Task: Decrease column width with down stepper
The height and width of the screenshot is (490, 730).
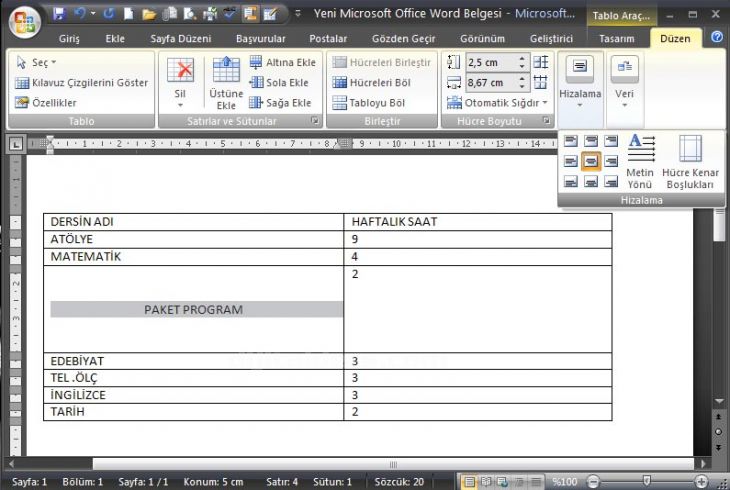Action: coord(522,87)
